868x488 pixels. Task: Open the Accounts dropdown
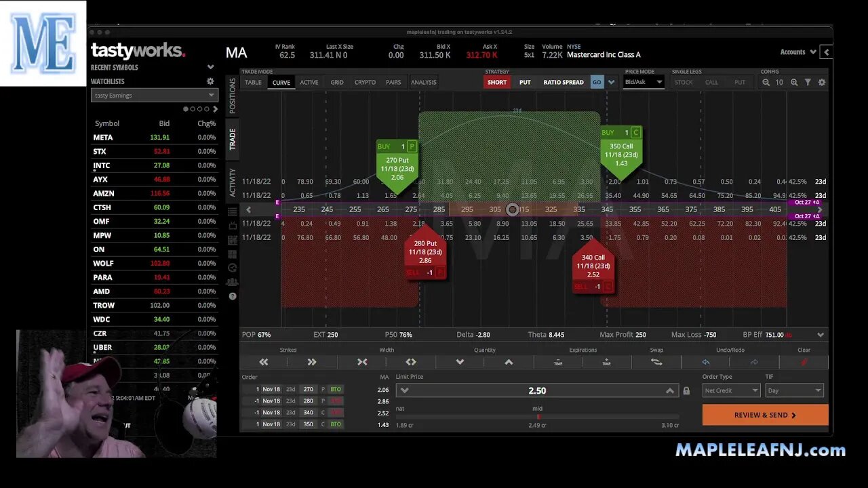tap(797, 52)
